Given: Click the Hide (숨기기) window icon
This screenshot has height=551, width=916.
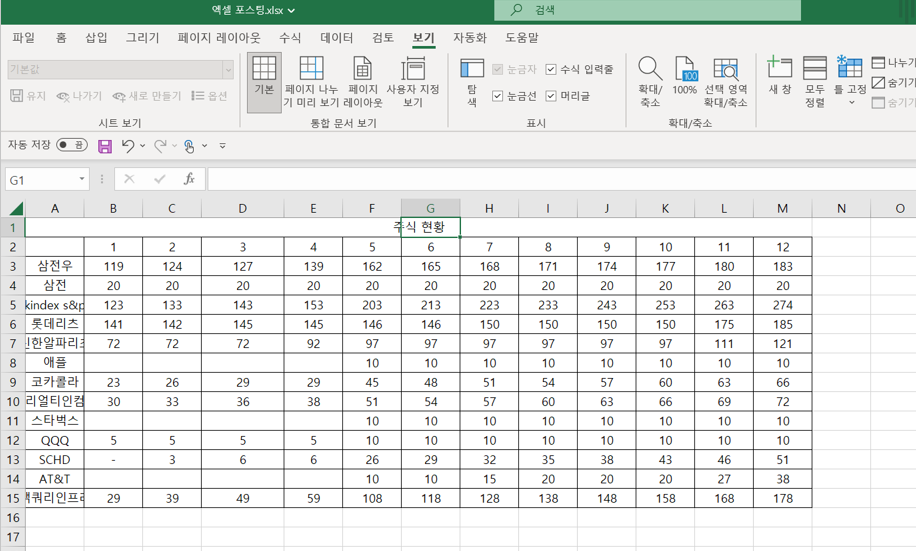Looking at the screenshot, I should 878,82.
